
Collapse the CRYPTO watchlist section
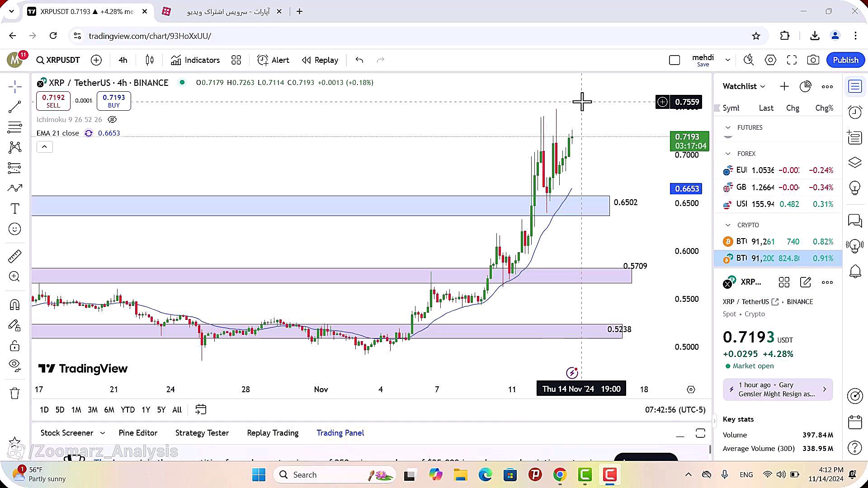pyautogui.click(x=728, y=225)
